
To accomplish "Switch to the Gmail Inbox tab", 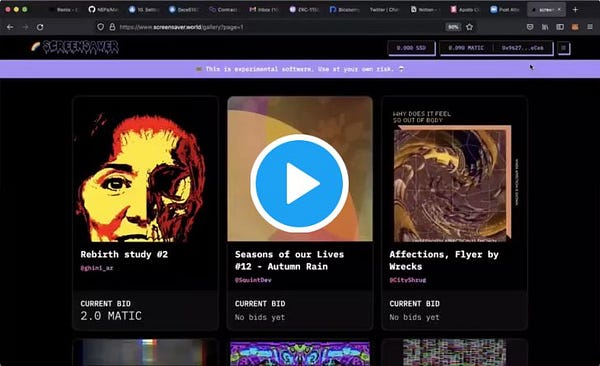I will tap(264, 10).
